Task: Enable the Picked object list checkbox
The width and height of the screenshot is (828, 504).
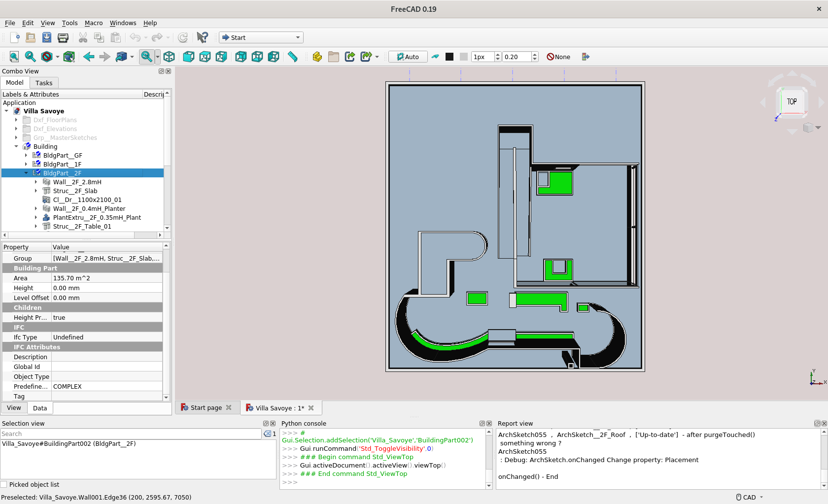Action: (4, 484)
